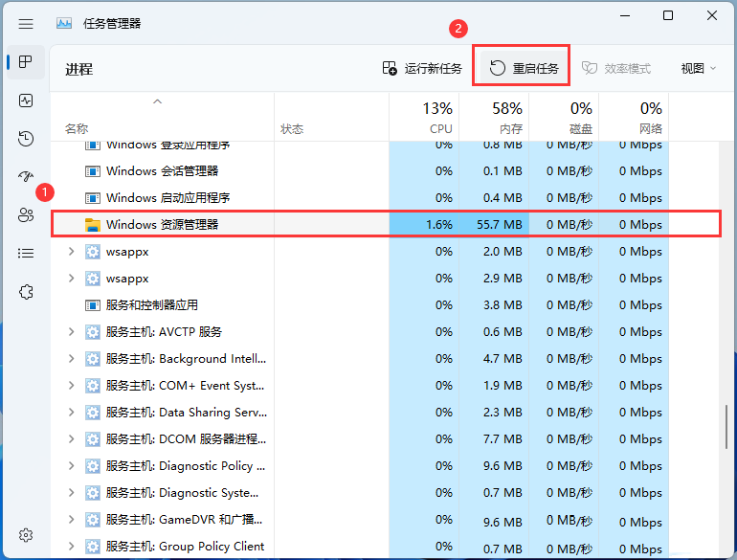
Task: Click the 服务和控制器应用 process icon
Action: [x=93, y=305]
